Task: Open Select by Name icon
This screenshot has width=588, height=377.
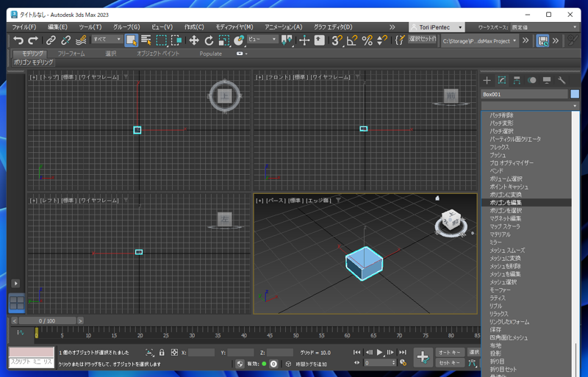Action: [146, 40]
